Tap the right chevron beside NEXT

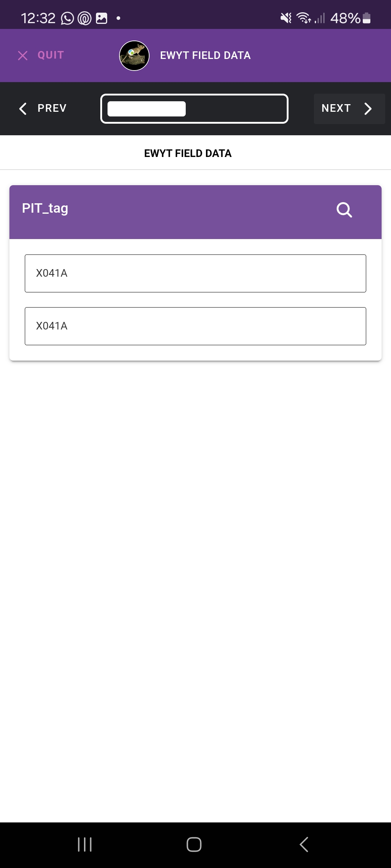368,109
